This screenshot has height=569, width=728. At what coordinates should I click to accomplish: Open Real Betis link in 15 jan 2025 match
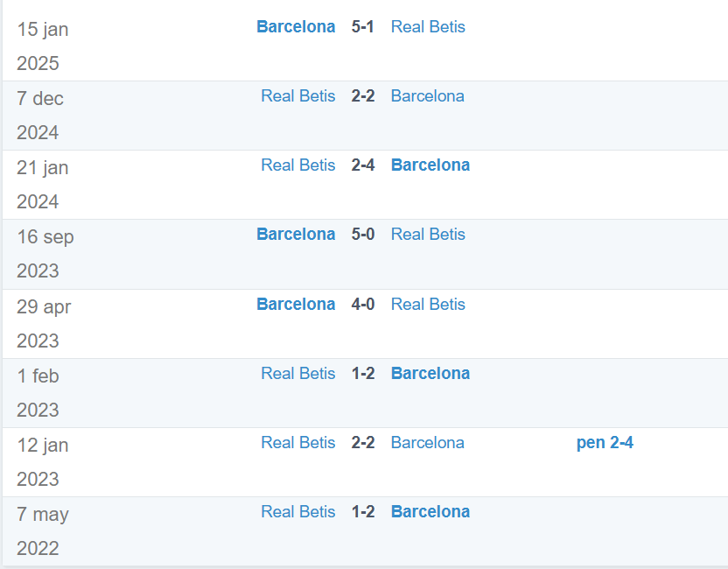click(x=428, y=27)
